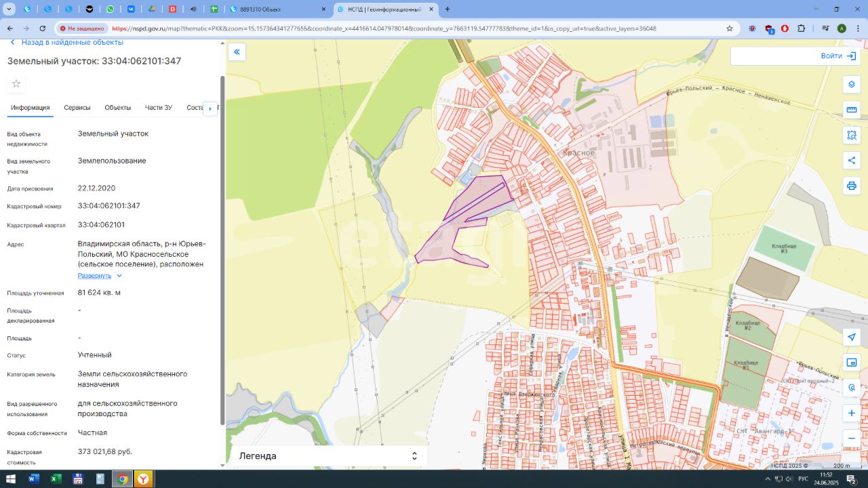Click the share map icon
This screenshot has width=868, height=488.
(x=852, y=160)
